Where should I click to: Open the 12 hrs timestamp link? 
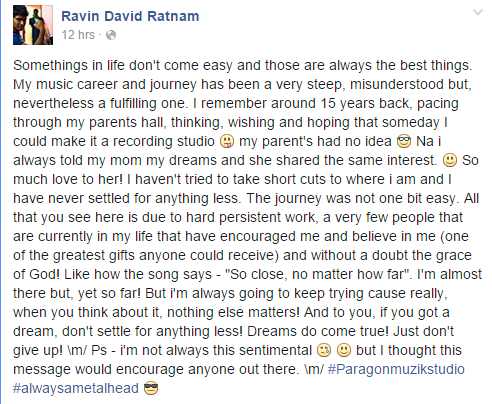point(78,35)
